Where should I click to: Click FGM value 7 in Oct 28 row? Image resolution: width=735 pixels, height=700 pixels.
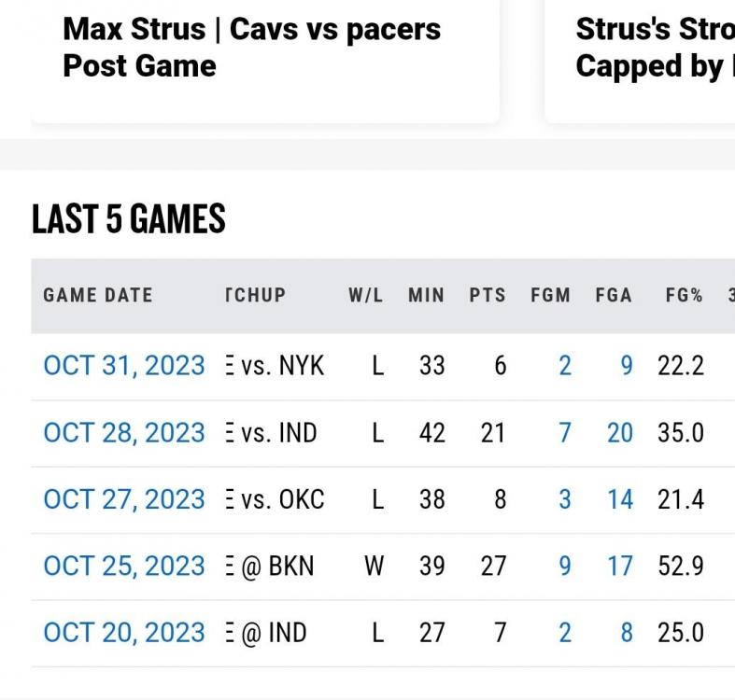click(564, 433)
